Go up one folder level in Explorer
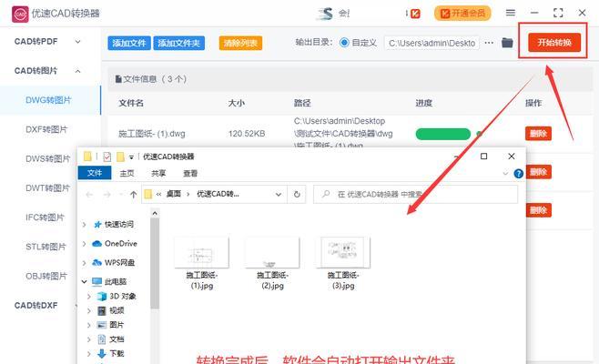The image size is (599, 364). coord(133,195)
